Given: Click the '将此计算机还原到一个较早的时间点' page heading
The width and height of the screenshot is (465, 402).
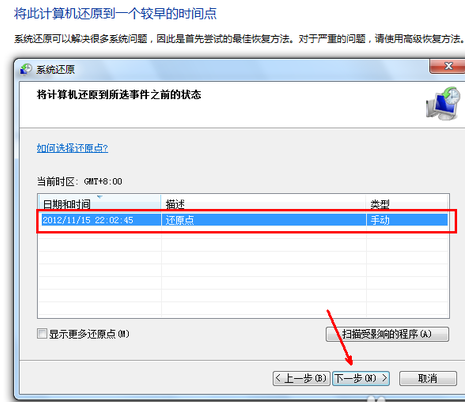Looking at the screenshot, I should point(115,14).
